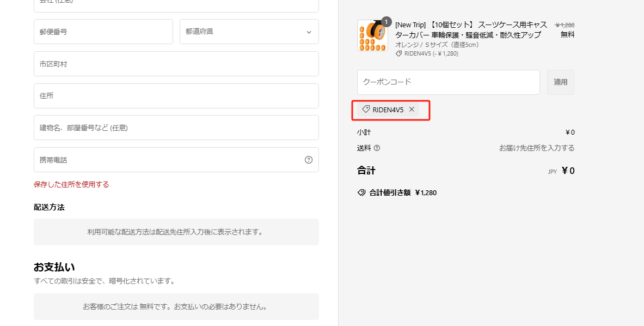Click the chevron arrow in the prefecture selector
The image size is (644, 326).
tap(309, 32)
